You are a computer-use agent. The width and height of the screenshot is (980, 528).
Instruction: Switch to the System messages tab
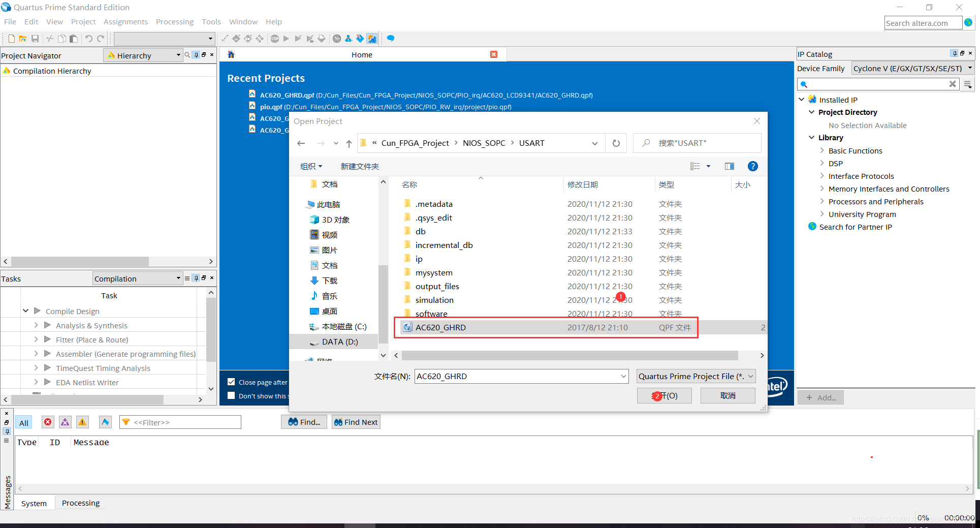pos(34,504)
